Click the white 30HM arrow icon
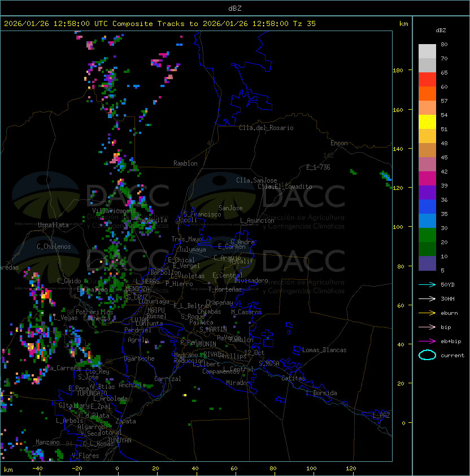470x476 pixels. click(x=427, y=298)
